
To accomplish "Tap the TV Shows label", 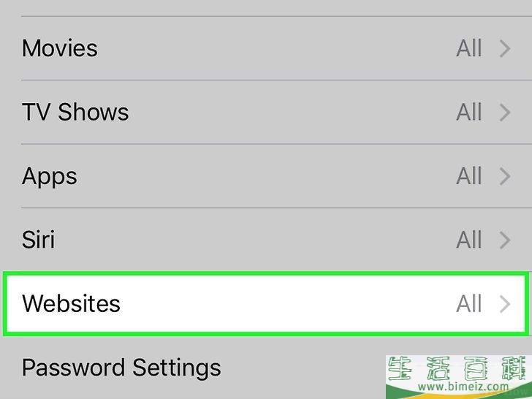I will 75,112.
